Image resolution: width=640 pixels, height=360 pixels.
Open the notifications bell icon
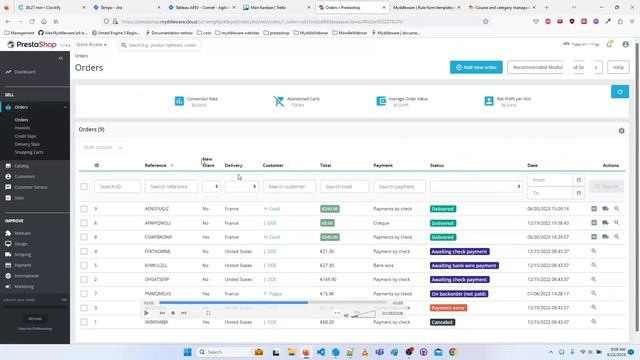(609, 44)
